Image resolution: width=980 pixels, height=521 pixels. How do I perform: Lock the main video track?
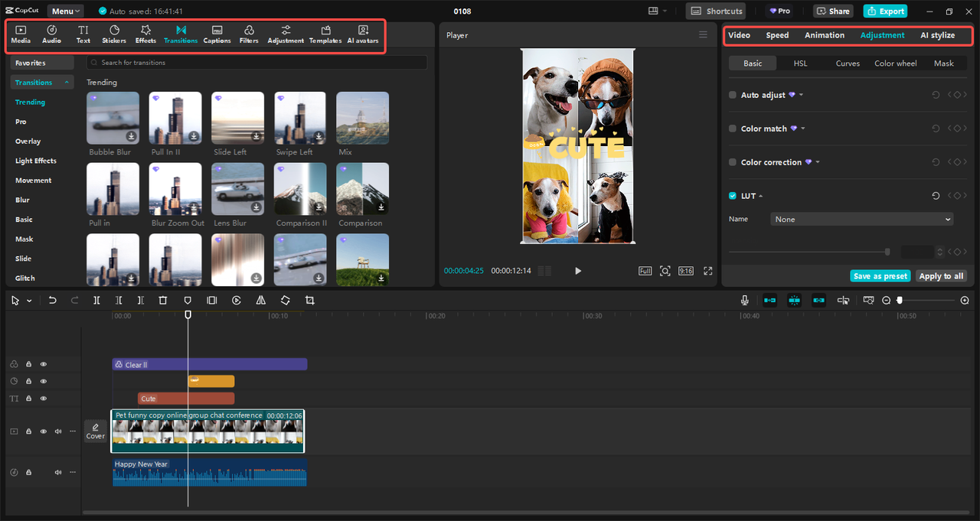tap(28, 431)
